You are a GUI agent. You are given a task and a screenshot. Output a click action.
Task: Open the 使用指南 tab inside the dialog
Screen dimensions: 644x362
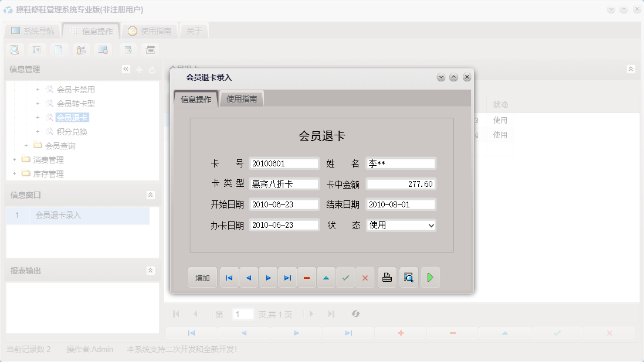tap(241, 98)
